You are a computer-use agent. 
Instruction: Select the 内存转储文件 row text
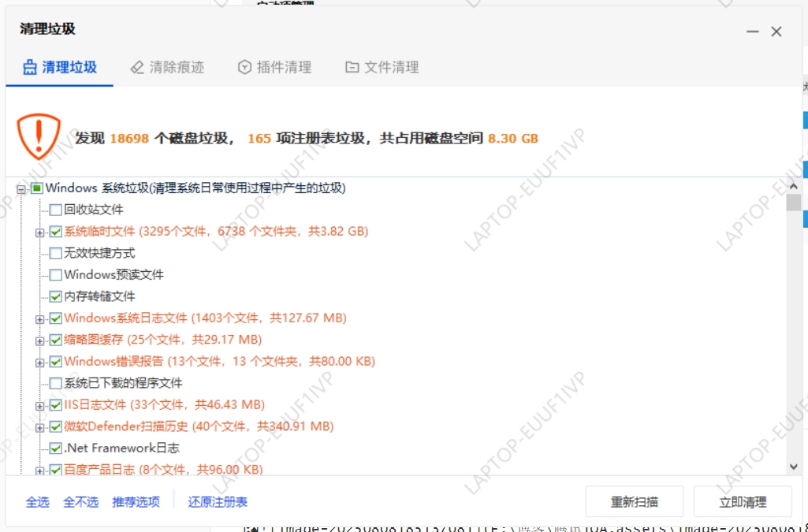tap(99, 296)
